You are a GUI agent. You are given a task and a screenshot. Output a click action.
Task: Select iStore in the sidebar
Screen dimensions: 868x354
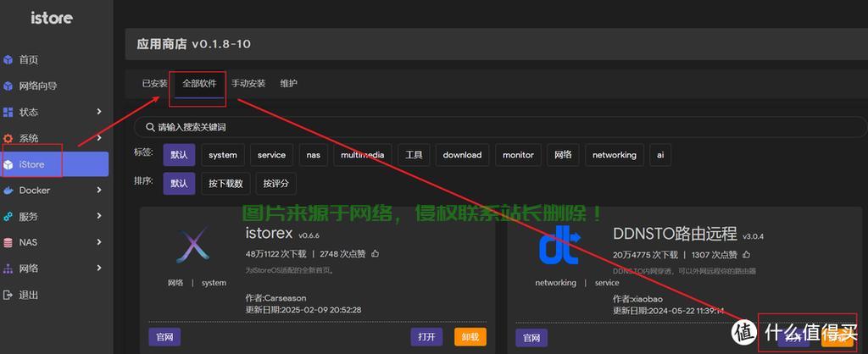point(54,164)
